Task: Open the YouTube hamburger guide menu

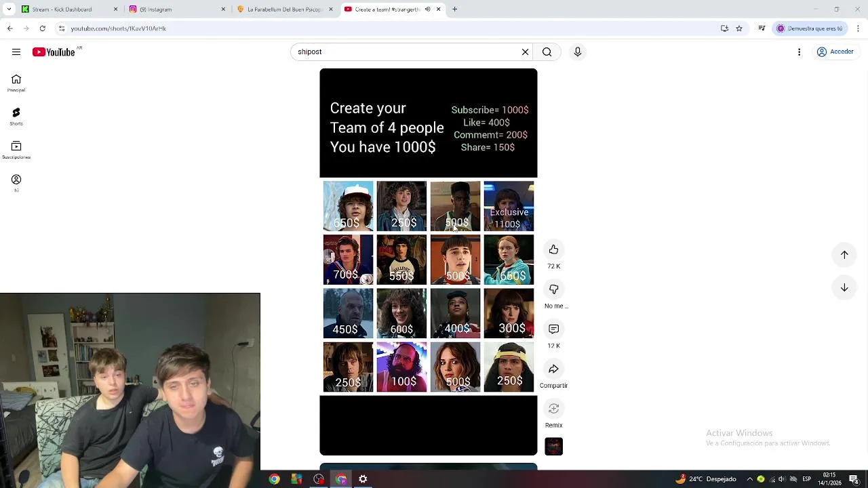Action: pyautogui.click(x=16, y=52)
